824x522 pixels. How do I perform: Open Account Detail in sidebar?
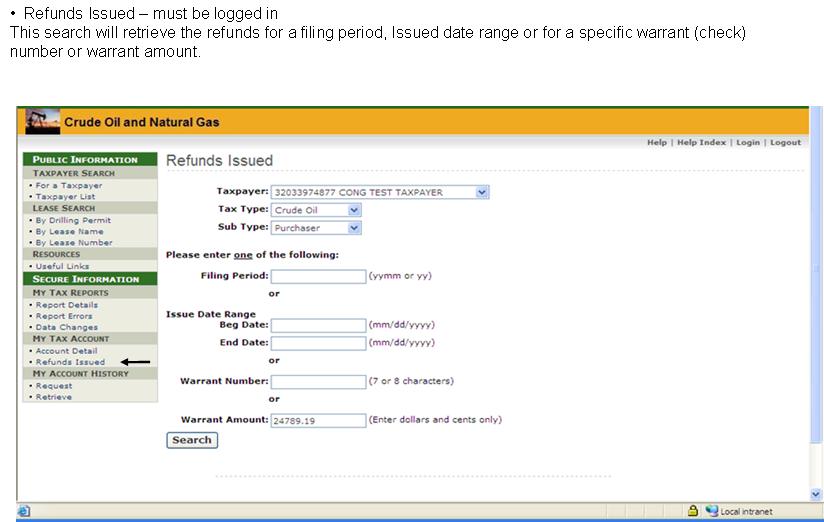point(66,351)
